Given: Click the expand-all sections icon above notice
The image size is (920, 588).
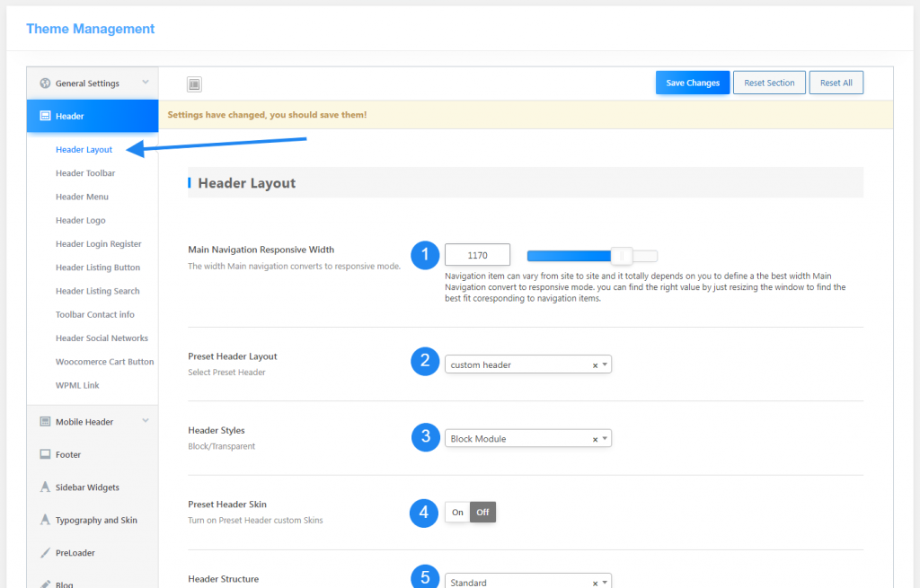Looking at the screenshot, I should click(x=194, y=84).
